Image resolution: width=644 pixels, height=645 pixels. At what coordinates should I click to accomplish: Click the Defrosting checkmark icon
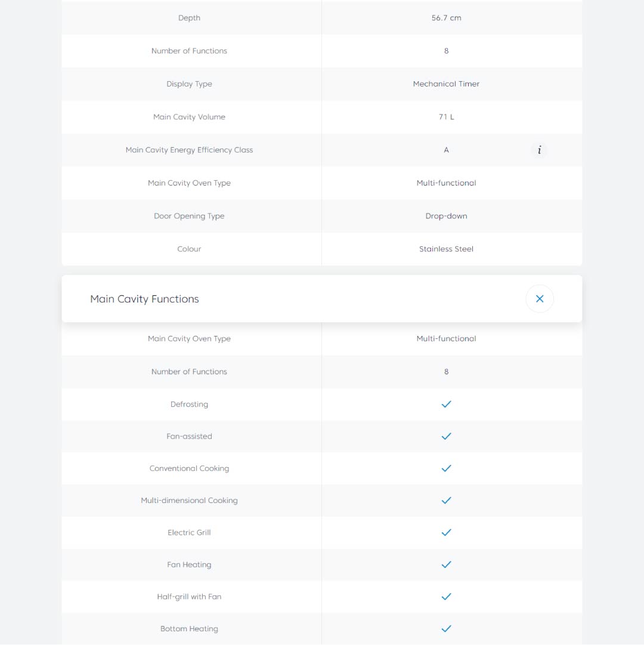coord(446,405)
